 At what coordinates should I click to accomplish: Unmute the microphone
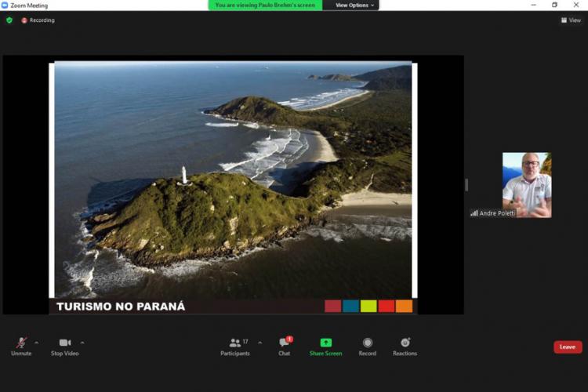point(21,346)
